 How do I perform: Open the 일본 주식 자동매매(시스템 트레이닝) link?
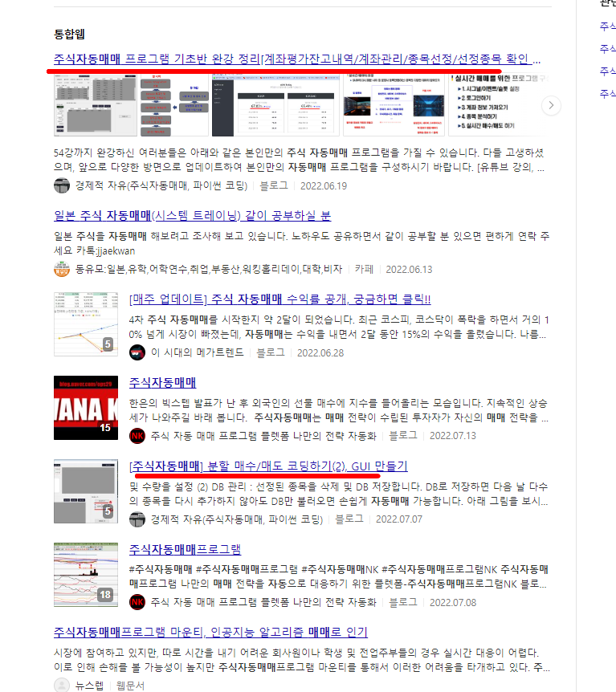click(192, 215)
